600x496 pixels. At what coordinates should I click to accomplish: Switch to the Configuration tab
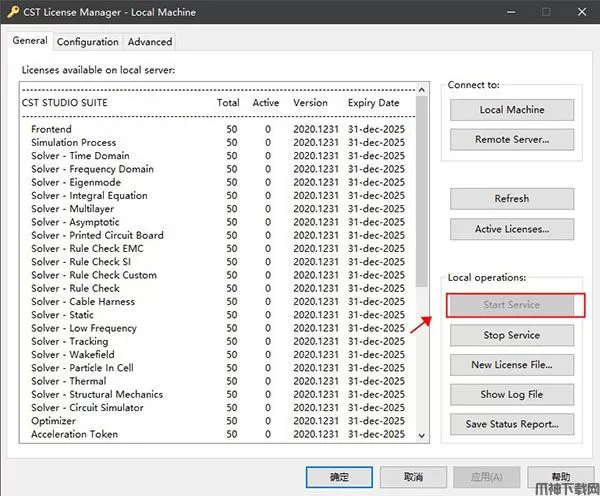point(87,42)
